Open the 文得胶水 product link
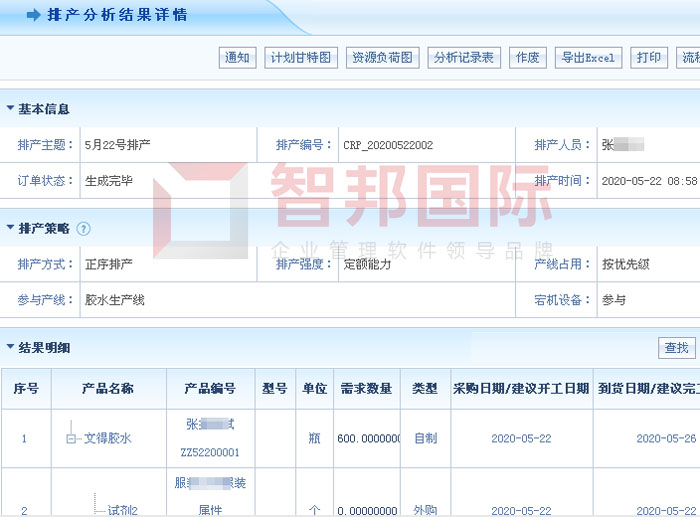700x517 pixels. point(107,439)
